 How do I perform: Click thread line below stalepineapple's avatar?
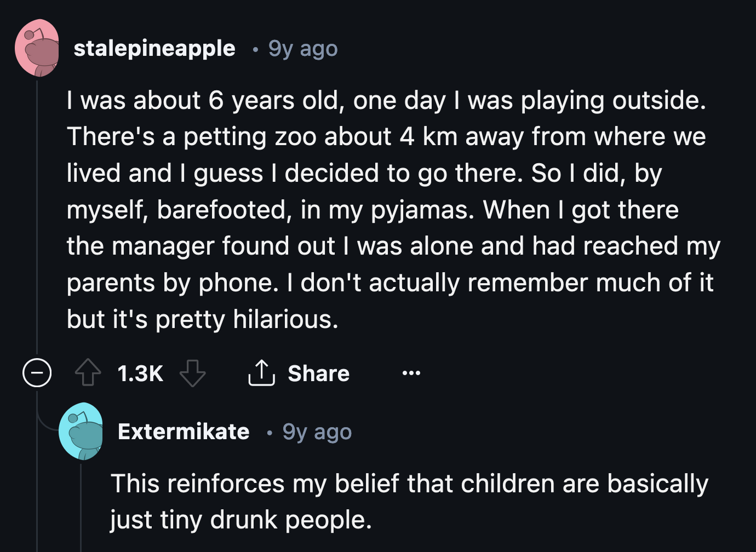[37, 219]
